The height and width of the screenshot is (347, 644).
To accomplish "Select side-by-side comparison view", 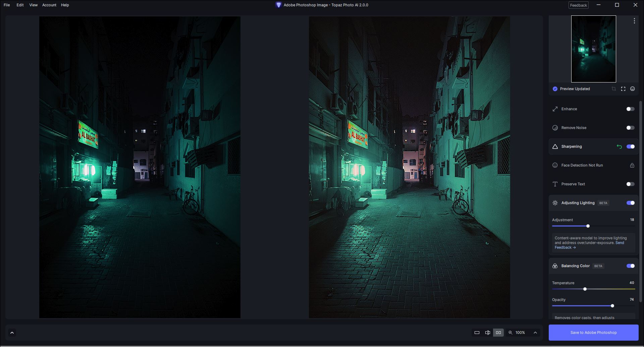I will [498, 333].
